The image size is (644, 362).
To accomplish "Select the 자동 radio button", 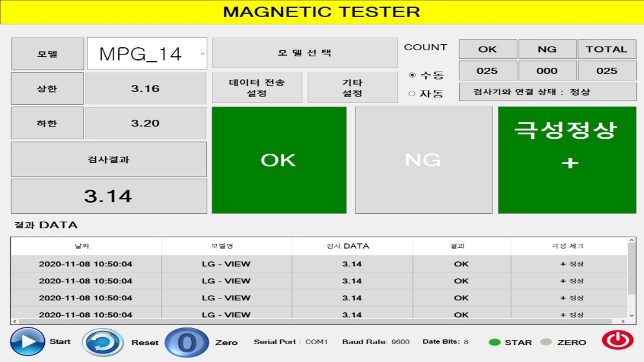I will pos(412,93).
